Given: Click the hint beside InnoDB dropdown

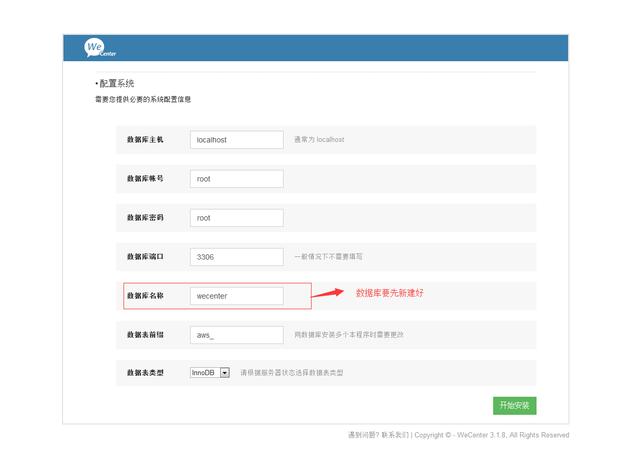Looking at the screenshot, I should click(292, 373).
